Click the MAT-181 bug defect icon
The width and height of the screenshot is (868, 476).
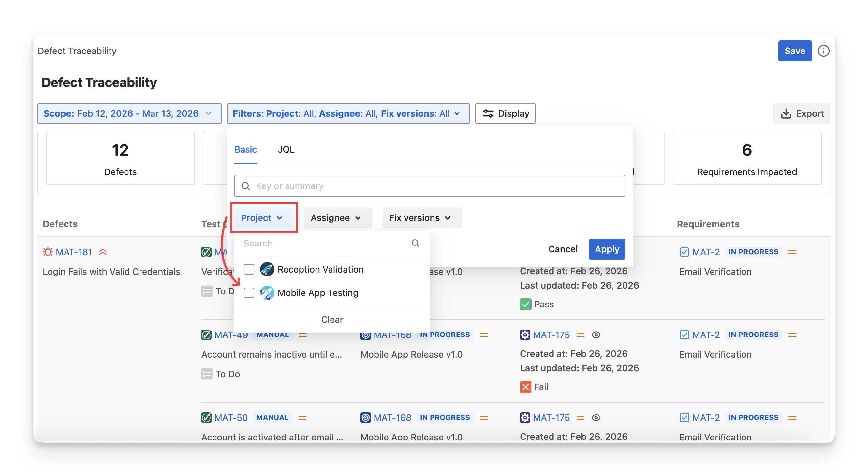click(x=48, y=252)
